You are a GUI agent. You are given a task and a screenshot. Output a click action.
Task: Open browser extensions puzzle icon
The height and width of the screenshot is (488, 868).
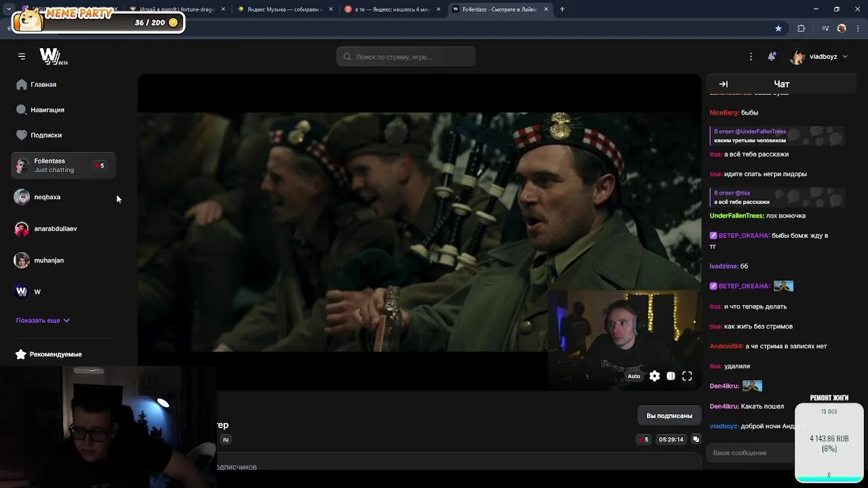coord(802,28)
